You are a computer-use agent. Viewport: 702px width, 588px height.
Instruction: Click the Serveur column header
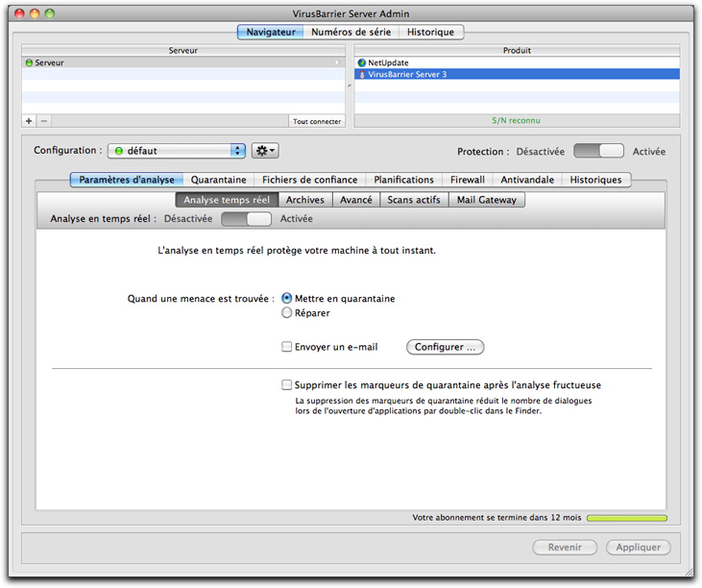click(183, 51)
